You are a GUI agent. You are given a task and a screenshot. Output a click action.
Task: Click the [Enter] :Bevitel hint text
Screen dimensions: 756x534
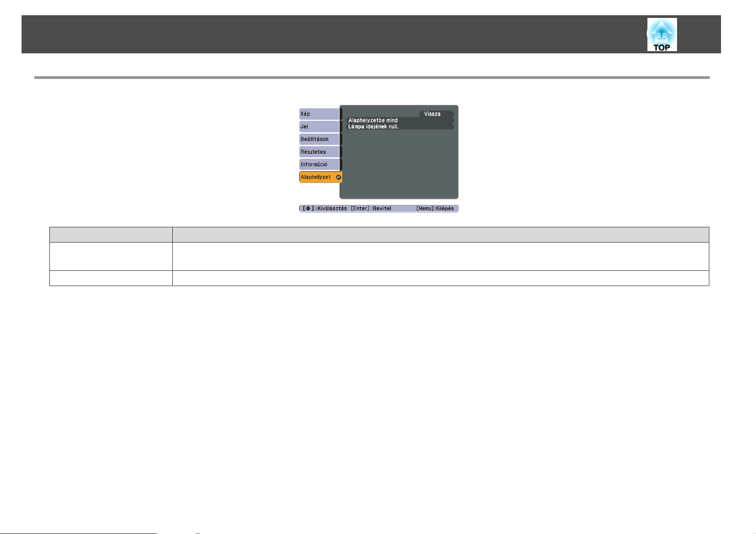[371, 208]
